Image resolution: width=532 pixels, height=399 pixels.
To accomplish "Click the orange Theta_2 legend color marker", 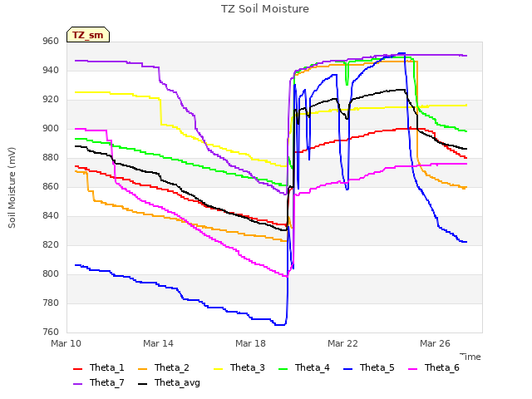I will tap(142, 369).
